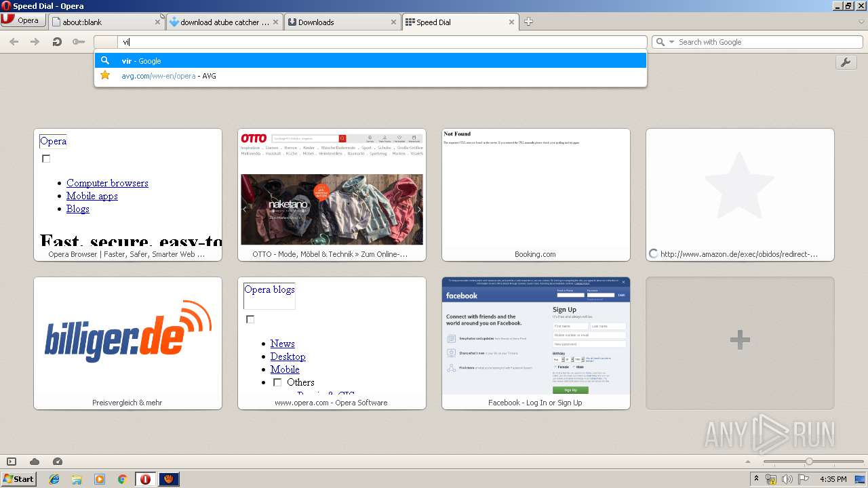Toggle the Others checkbox
The width and height of the screenshot is (868, 488).
click(277, 382)
